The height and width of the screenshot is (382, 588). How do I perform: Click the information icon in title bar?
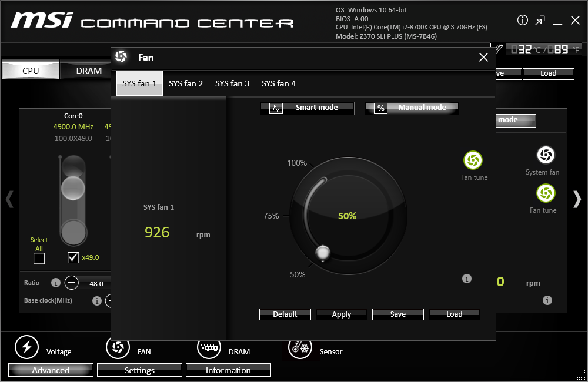tap(522, 20)
